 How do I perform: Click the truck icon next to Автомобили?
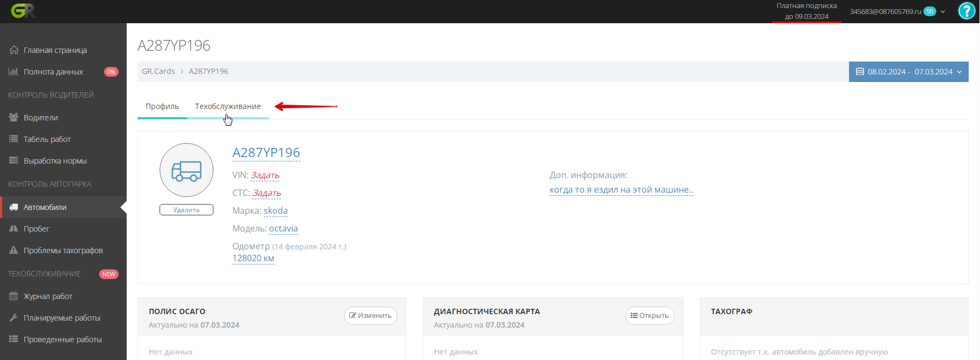[x=13, y=207]
